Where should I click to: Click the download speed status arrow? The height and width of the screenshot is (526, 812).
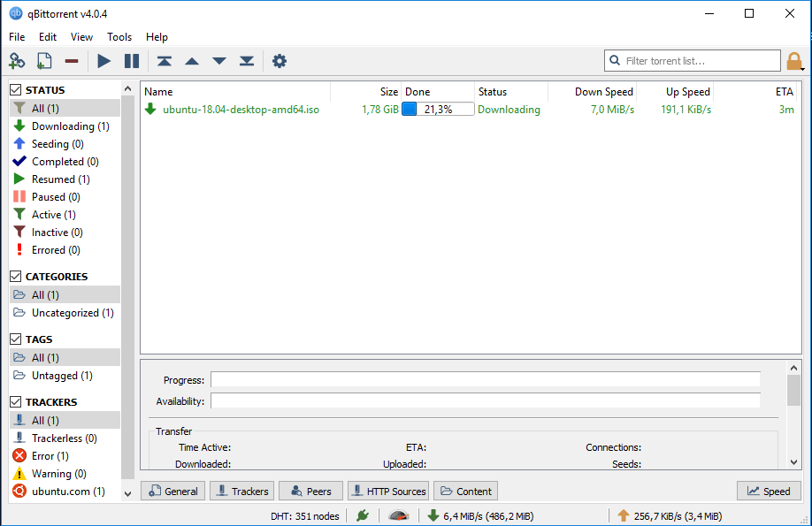click(x=433, y=515)
